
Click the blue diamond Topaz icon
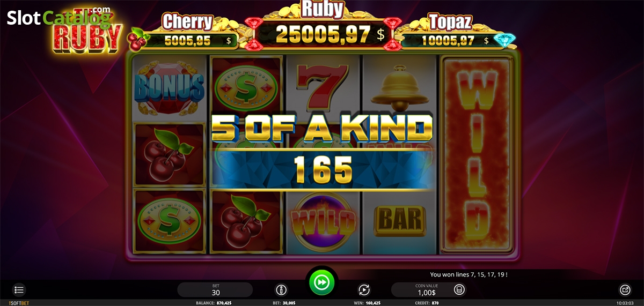click(x=503, y=40)
